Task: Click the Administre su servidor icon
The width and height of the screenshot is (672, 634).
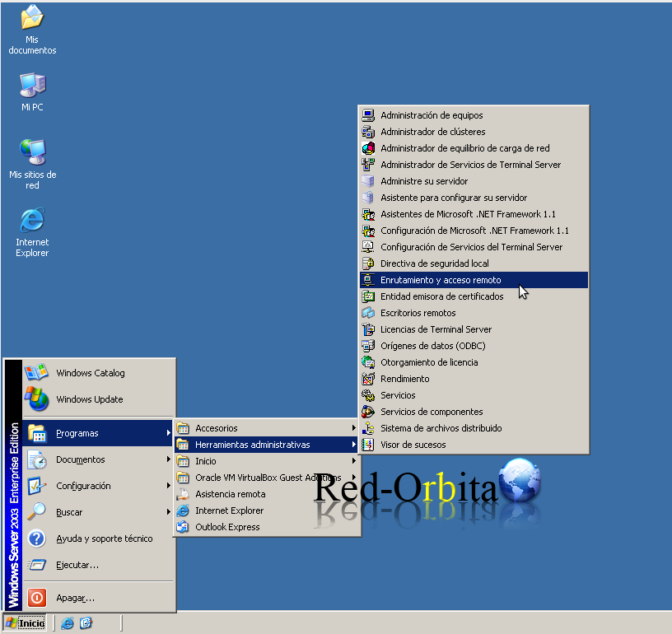Action: (x=368, y=181)
